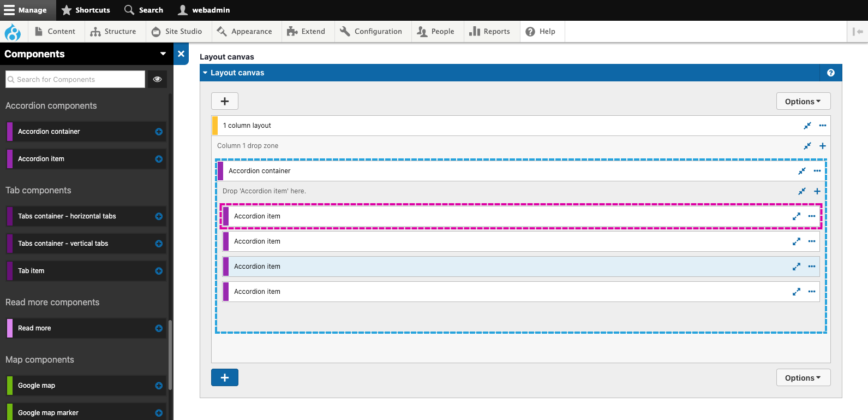
Task: Select the Google map sidebar component
Action: [86, 386]
